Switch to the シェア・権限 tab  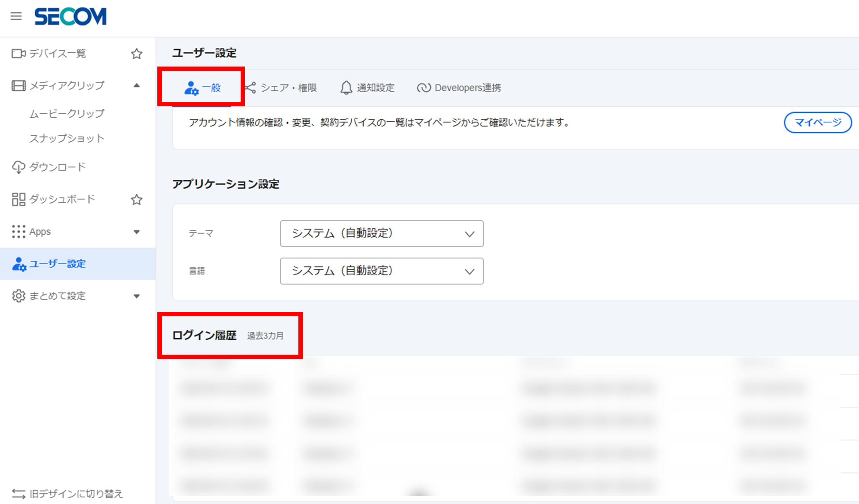pyautogui.click(x=281, y=88)
